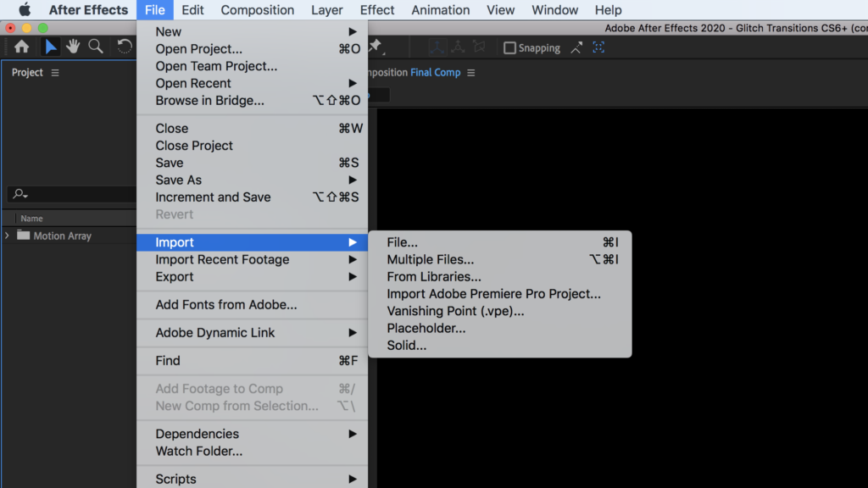Image resolution: width=868 pixels, height=488 pixels.
Task: Select Multiple Files... import option
Action: 431,260
